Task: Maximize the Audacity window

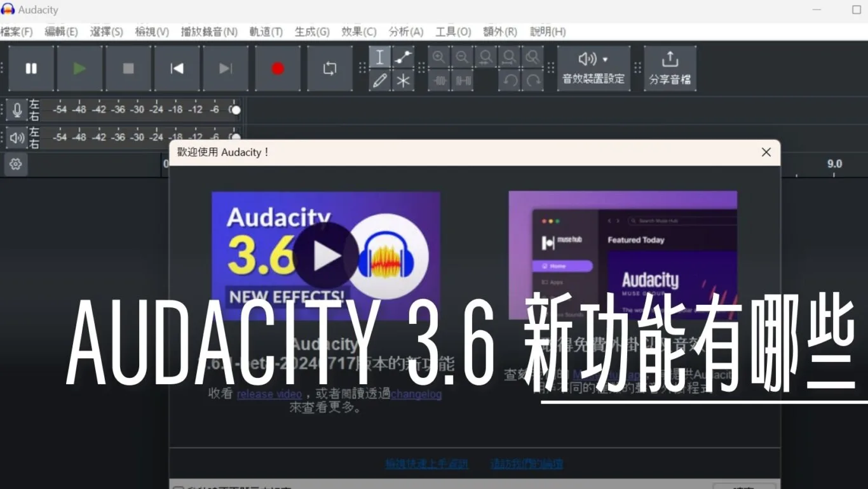Action: click(856, 10)
